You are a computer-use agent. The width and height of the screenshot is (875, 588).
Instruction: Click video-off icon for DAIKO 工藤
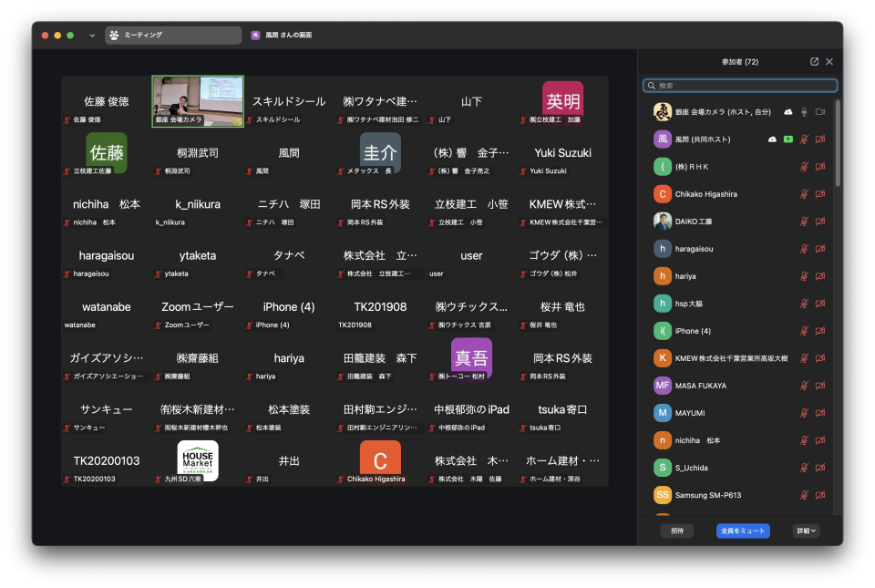819,222
